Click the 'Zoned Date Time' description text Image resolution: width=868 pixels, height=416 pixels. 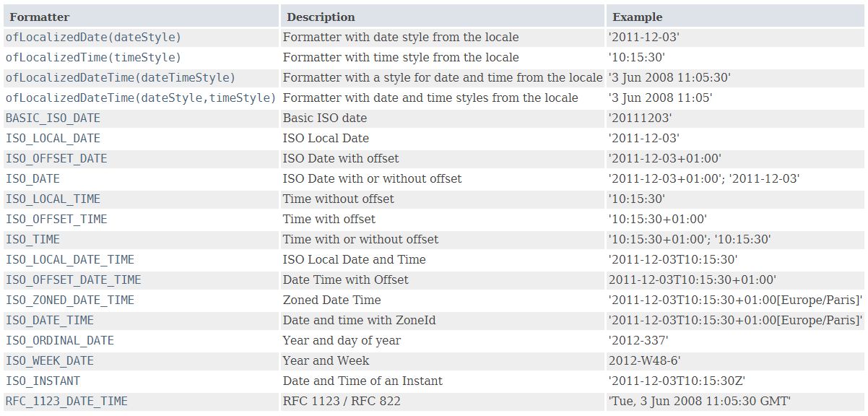tap(331, 300)
